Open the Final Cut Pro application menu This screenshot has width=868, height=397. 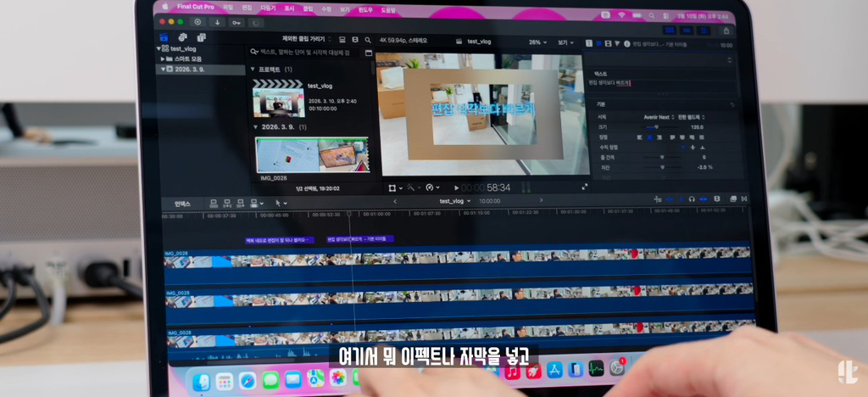[196, 8]
